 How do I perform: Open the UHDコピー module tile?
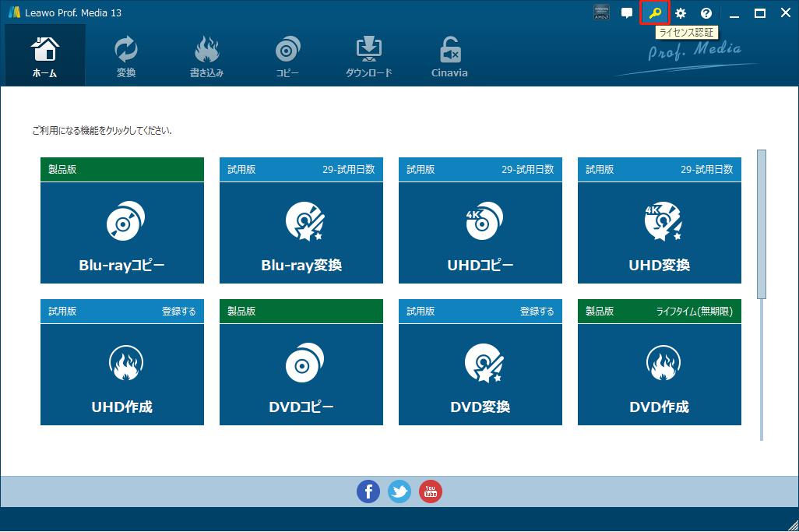(x=480, y=232)
